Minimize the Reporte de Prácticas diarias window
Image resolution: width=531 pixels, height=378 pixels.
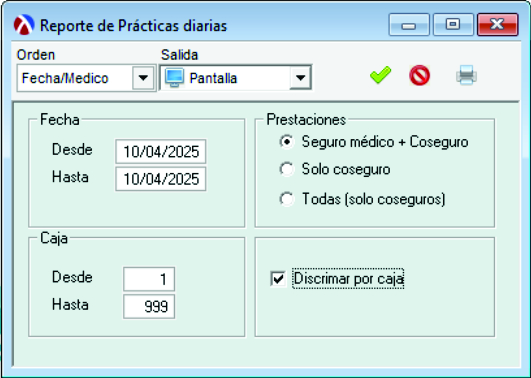(409, 25)
